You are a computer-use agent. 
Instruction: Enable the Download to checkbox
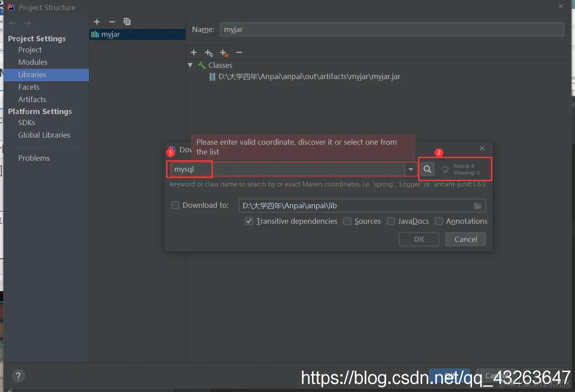[175, 205]
